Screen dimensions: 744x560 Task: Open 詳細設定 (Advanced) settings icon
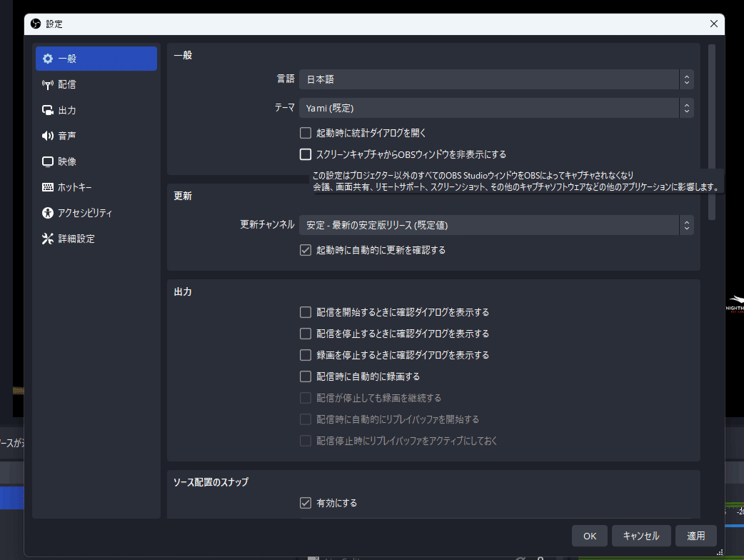[47, 238]
